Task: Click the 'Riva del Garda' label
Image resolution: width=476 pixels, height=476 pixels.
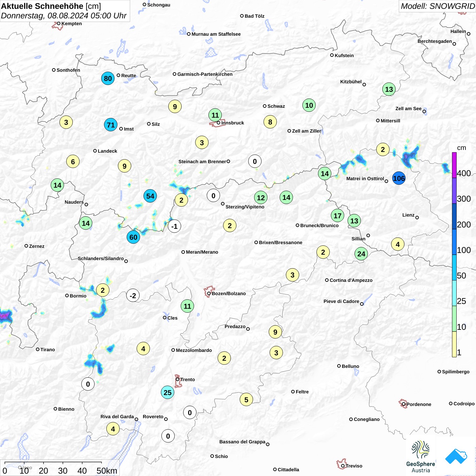Action: (117, 417)
